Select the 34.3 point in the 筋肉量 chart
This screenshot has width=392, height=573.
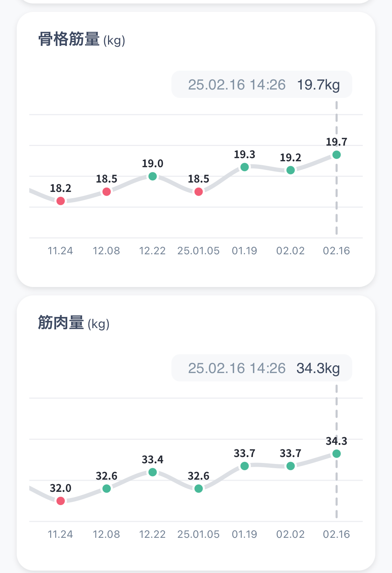click(337, 454)
